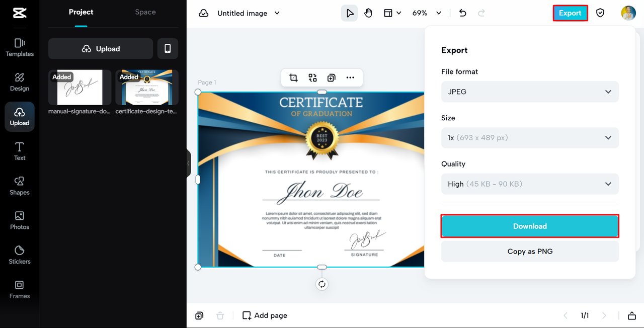Screen dimensions: 644x328
Task: Open the canvas layout resize dropdown
Action: tap(392, 13)
